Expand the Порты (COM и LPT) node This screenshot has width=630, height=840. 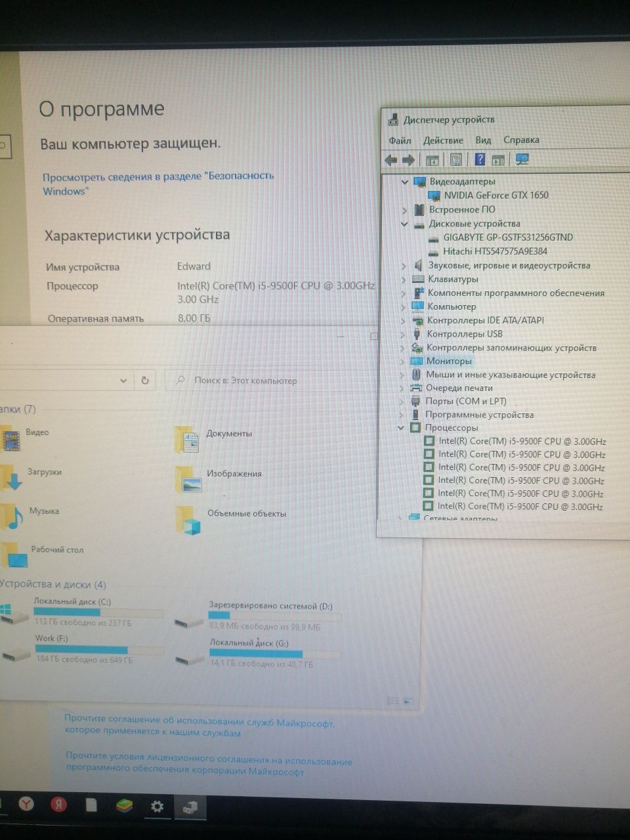402,402
